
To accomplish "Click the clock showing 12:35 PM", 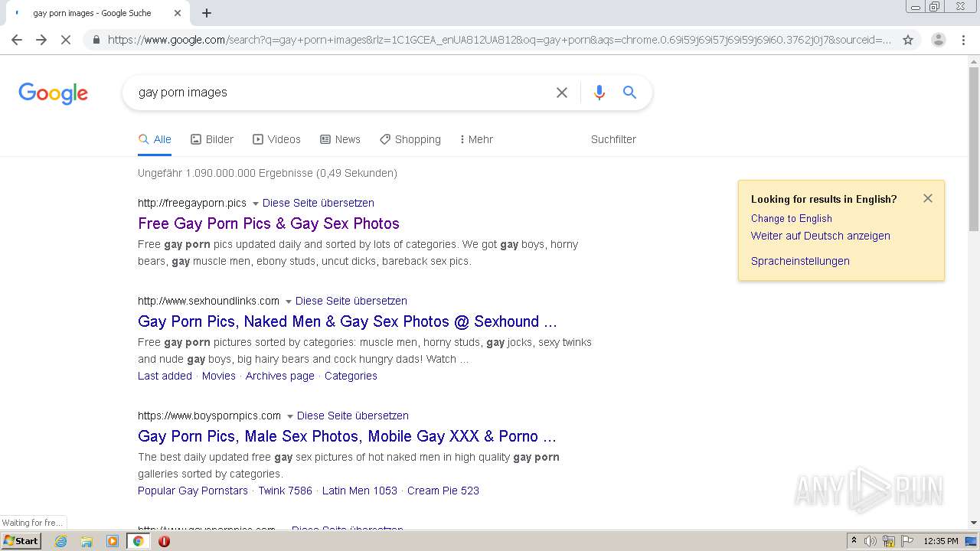I will coord(941,541).
